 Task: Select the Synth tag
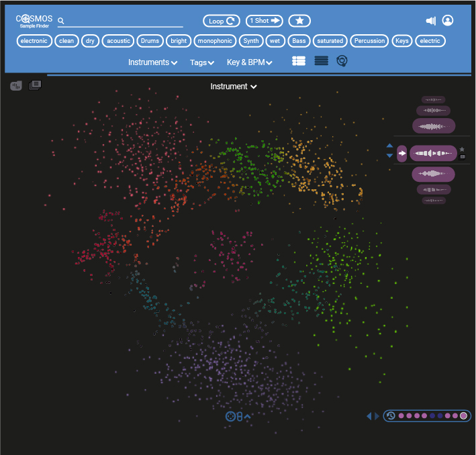click(250, 41)
